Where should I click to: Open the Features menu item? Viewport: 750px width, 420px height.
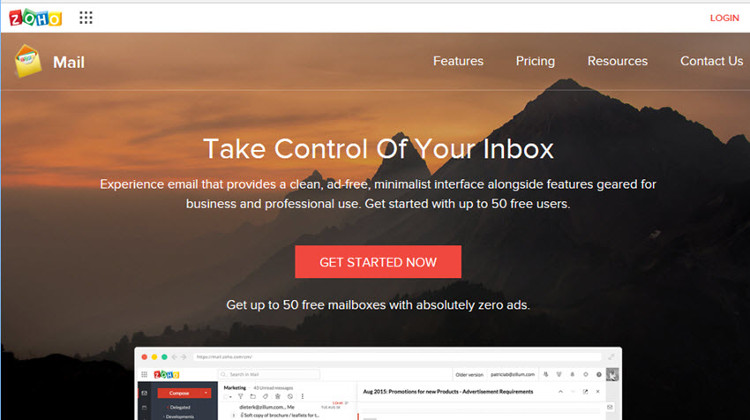click(x=458, y=61)
